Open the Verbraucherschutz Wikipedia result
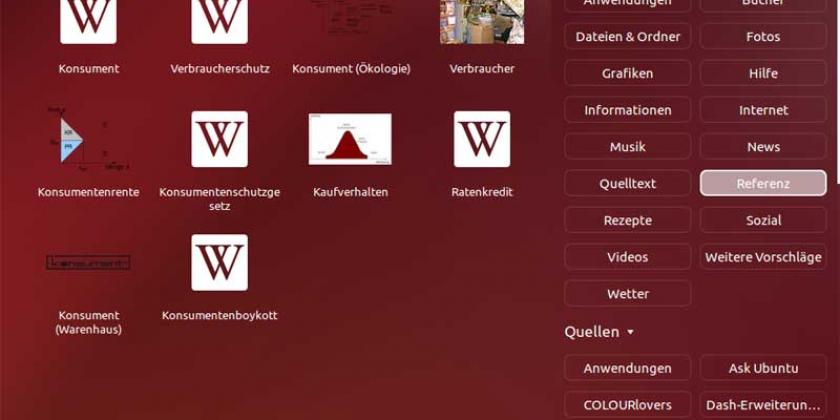The height and width of the screenshot is (420, 840). tap(219, 20)
